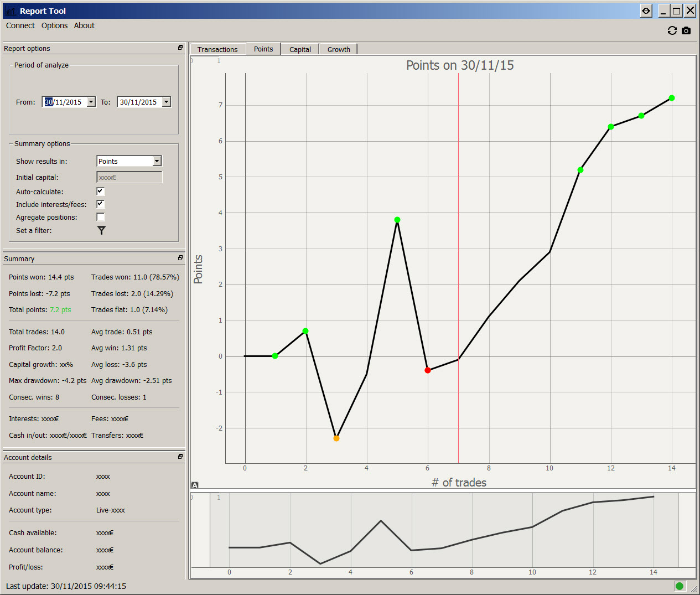Open the Options menu

54,25
